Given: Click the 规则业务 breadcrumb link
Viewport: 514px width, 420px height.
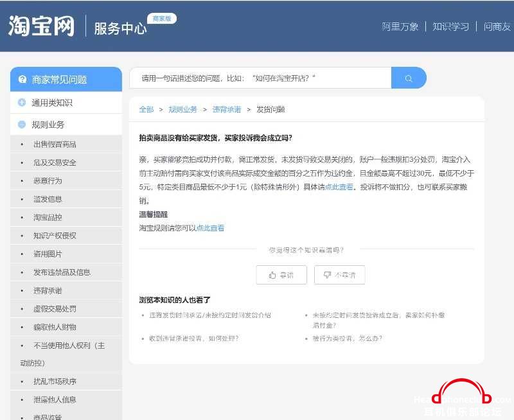Looking at the screenshot, I should (182, 109).
